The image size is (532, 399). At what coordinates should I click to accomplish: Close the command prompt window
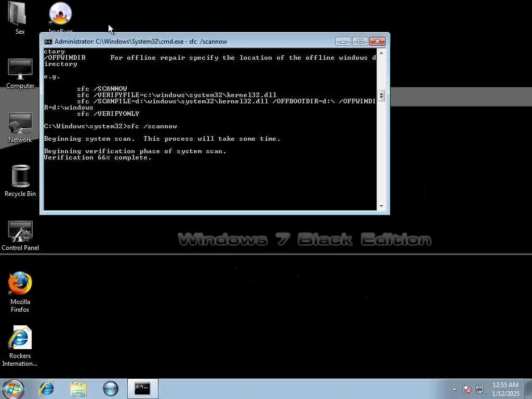coord(377,42)
